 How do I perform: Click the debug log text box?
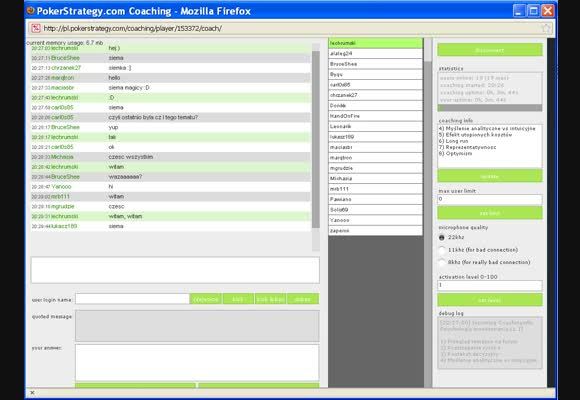coord(490,343)
